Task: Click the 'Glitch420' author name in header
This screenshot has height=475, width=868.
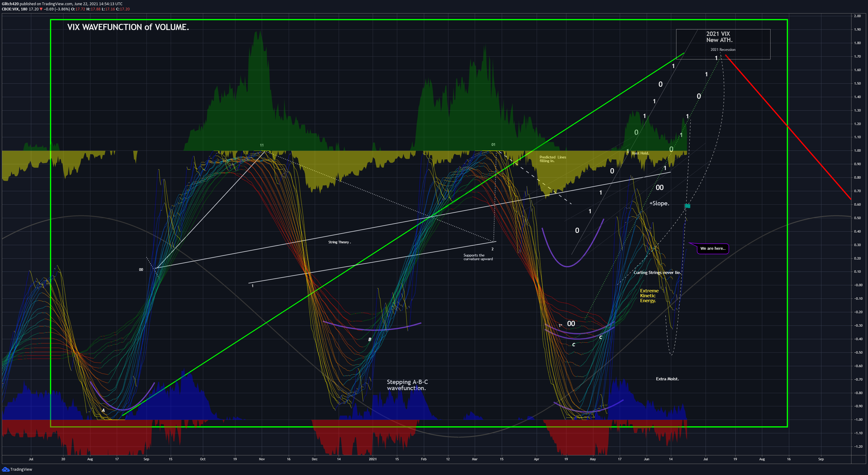Action: 10,4
